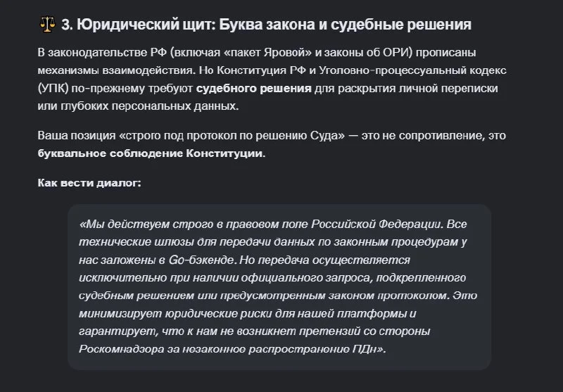The width and height of the screenshot is (563, 392).
Task: Click the quote's opening words "«Мы действуем строго"
Action: [142, 224]
